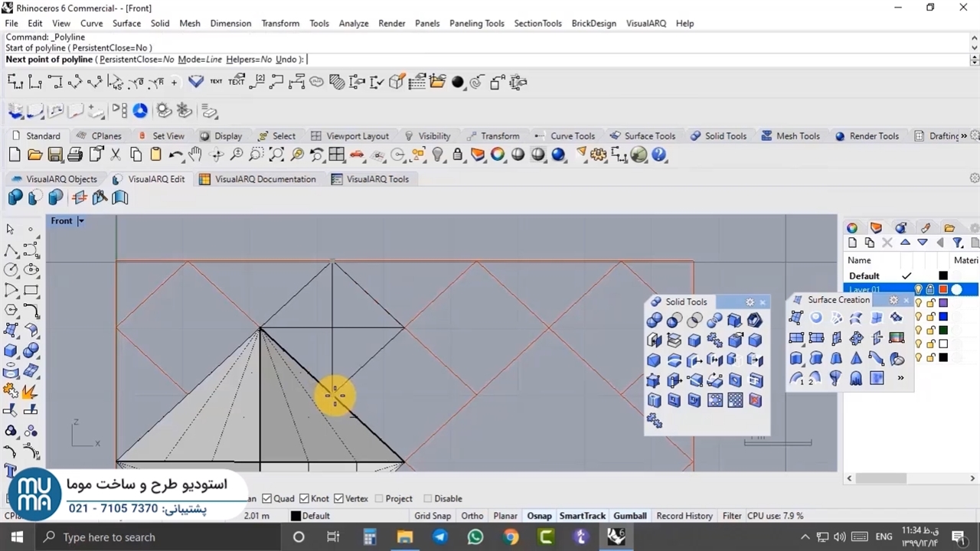Toggle Gumball in the status bar
The width and height of the screenshot is (980, 551).
coord(629,516)
